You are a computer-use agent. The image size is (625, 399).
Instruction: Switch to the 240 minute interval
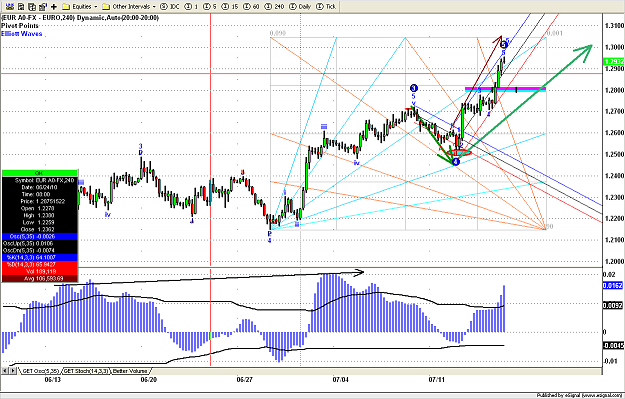coord(275,6)
